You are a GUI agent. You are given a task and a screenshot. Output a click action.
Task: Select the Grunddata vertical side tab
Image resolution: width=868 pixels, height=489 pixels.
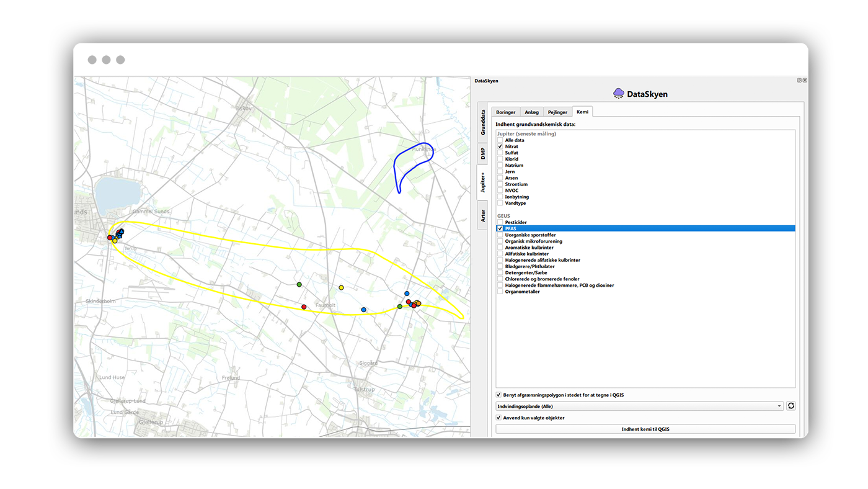(x=482, y=122)
